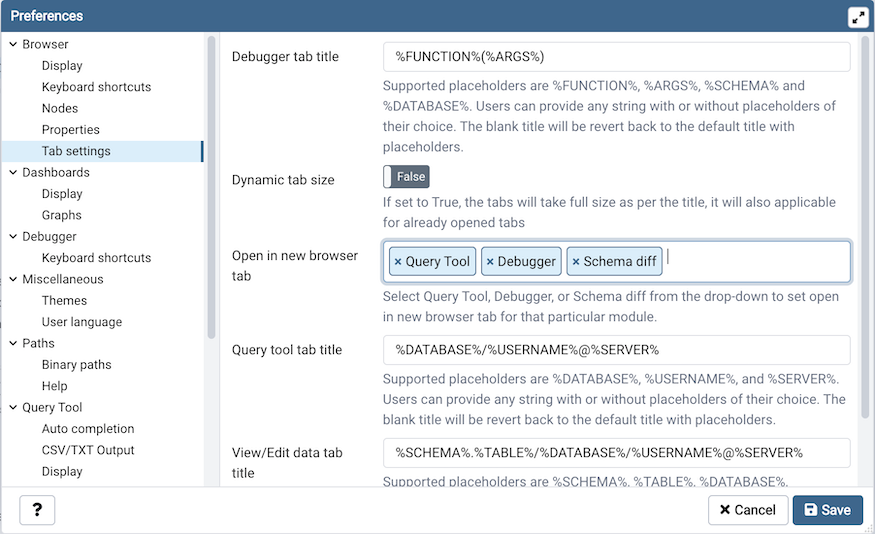Click the 'Debugger tab title' label
The width and height of the screenshot is (875, 534).
[x=285, y=57]
